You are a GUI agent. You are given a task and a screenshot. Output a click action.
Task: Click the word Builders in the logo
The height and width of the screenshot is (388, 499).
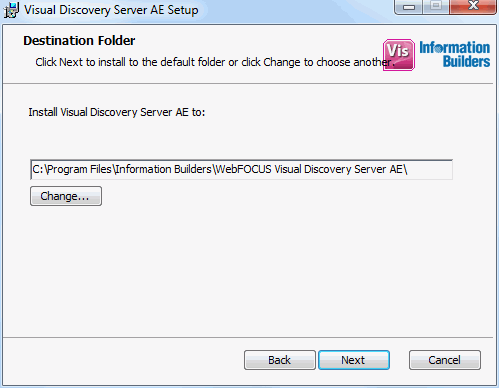[x=466, y=61]
